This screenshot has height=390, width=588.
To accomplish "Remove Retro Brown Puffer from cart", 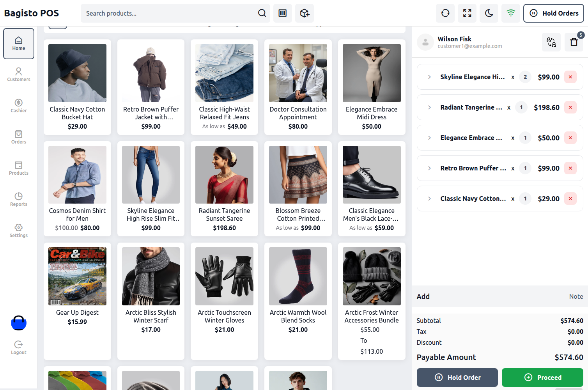I will pyautogui.click(x=570, y=168).
